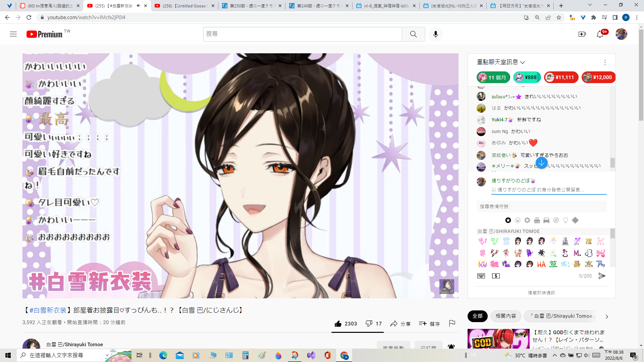
Task: Send the chat message with arrow
Action: 602,276
